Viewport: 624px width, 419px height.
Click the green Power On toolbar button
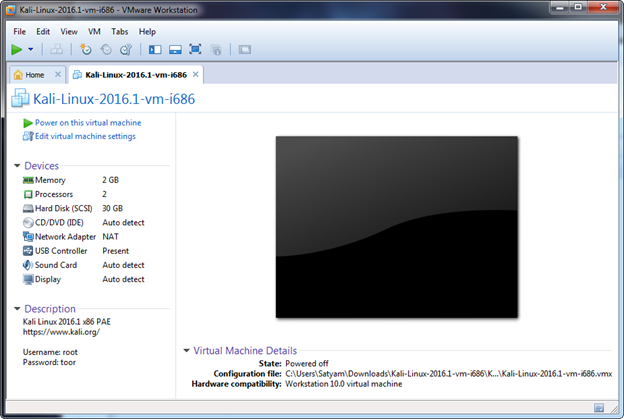tap(16, 49)
